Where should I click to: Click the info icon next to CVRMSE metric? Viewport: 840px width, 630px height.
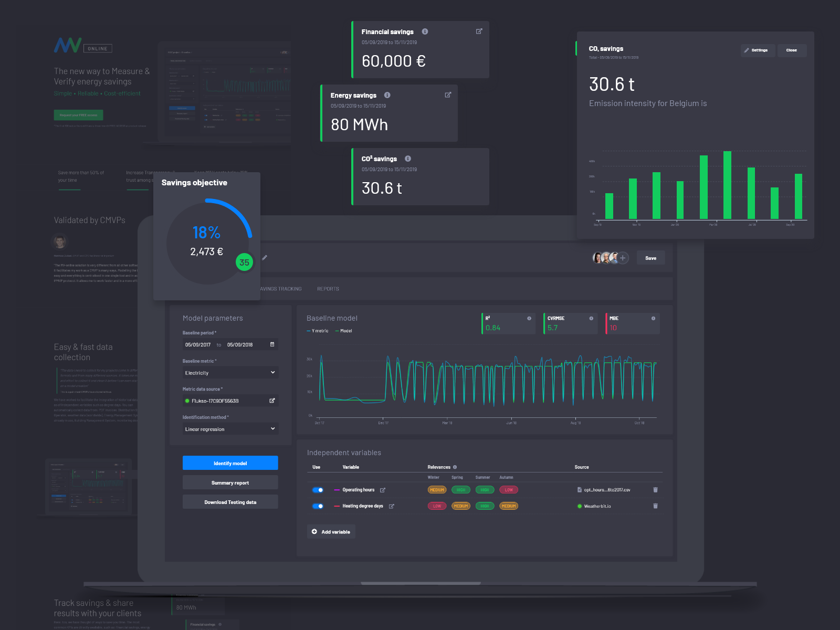tap(591, 318)
